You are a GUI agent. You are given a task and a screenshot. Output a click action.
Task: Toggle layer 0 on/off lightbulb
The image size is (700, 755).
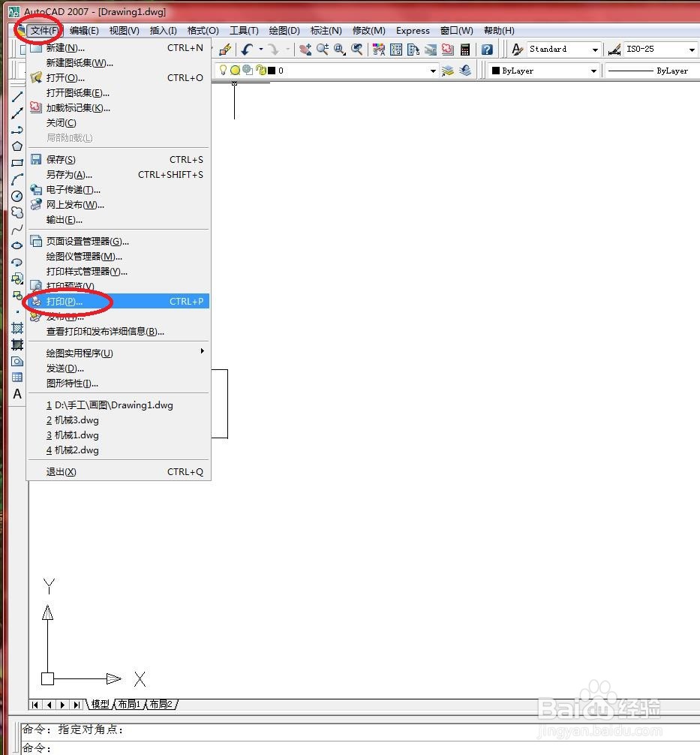tap(223, 71)
